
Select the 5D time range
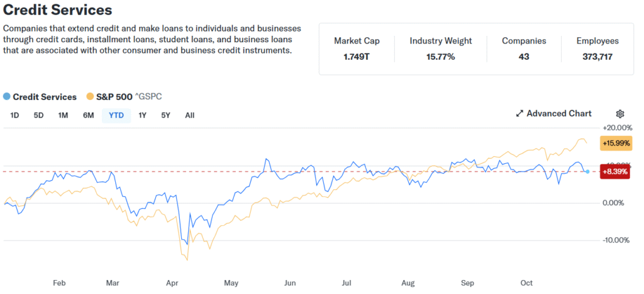point(39,115)
